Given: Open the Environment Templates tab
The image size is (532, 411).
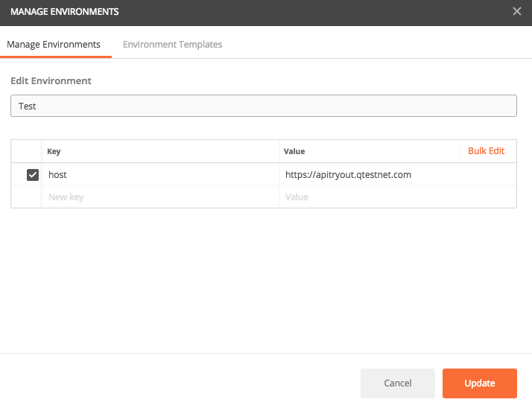Looking at the screenshot, I should pyautogui.click(x=172, y=45).
